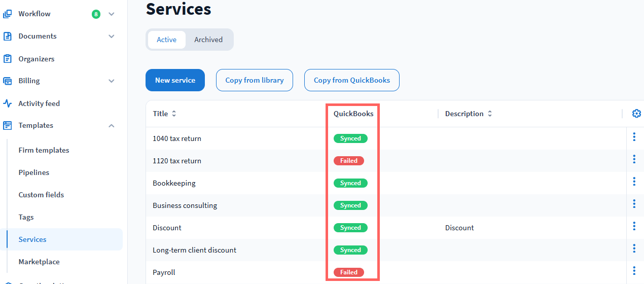Click the Documents icon in sidebar
This screenshot has width=644, height=284.
point(7,36)
